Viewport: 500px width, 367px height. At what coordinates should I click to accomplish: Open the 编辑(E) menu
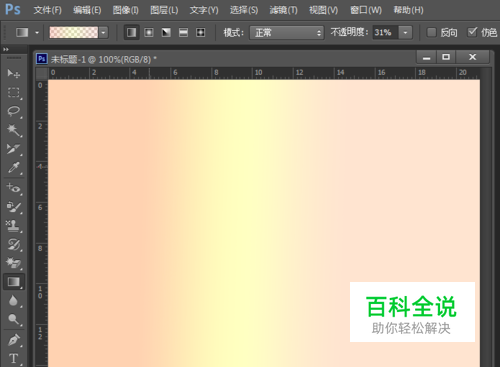[x=87, y=10]
